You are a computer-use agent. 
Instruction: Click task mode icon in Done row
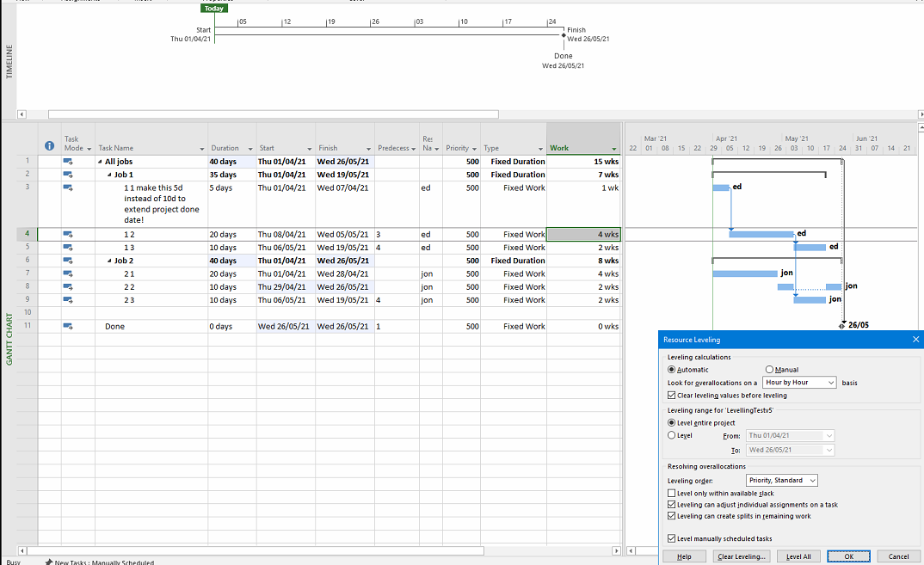click(x=68, y=327)
